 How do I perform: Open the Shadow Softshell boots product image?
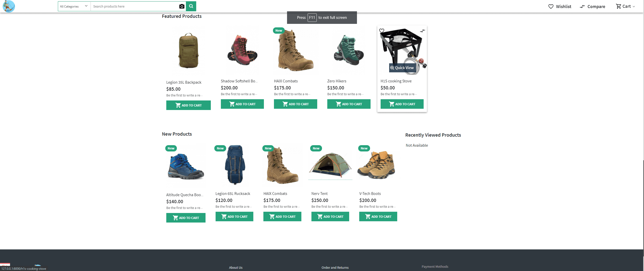(x=242, y=50)
